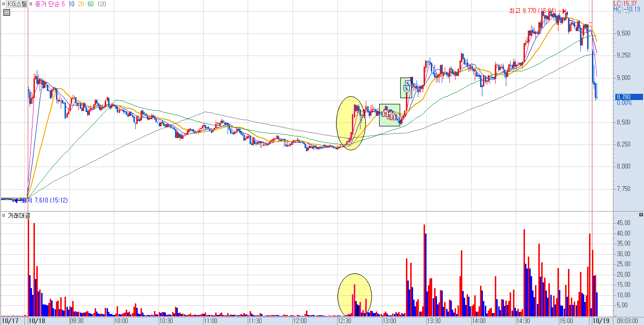644x325 pixels.
Task: Open the data table grid icon
Action: [6, 12]
